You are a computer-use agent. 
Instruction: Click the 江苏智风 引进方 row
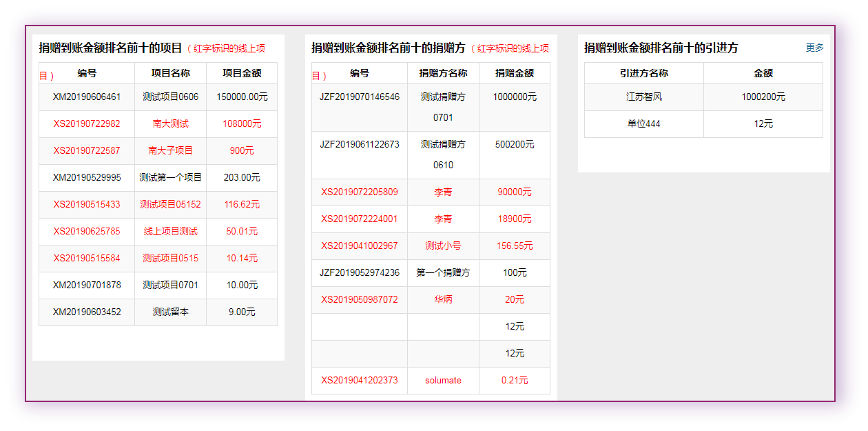pos(643,97)
